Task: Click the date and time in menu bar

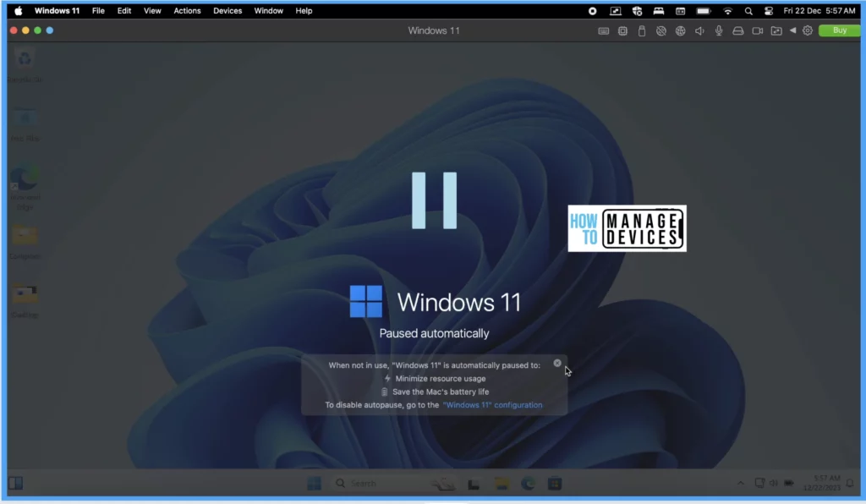Action: point(819,10)
